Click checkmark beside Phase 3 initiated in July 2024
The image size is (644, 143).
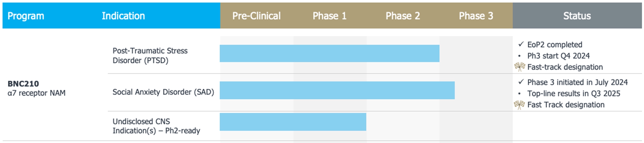[521, 82]
